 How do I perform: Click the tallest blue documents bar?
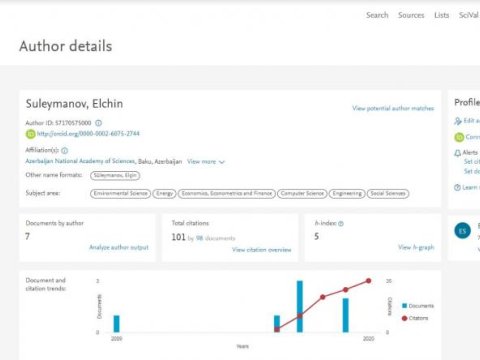tap(300, 306)
